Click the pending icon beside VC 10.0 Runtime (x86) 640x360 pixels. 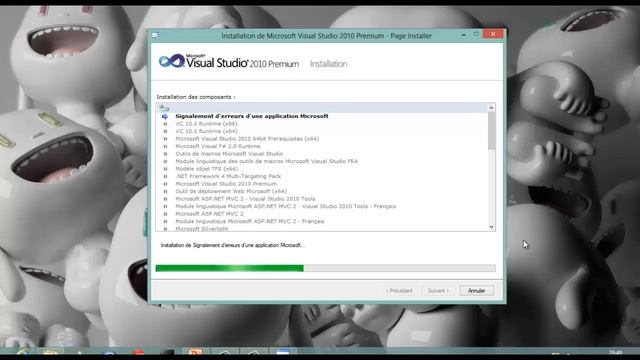165,124
